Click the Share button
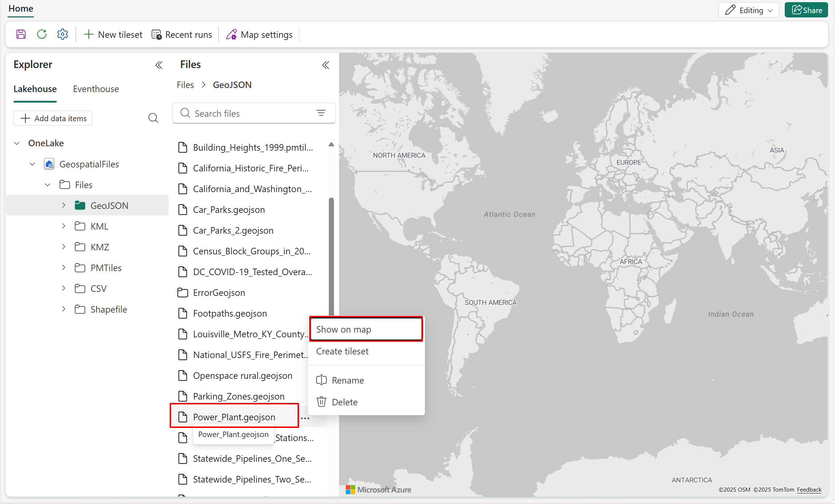 (806, 10)
